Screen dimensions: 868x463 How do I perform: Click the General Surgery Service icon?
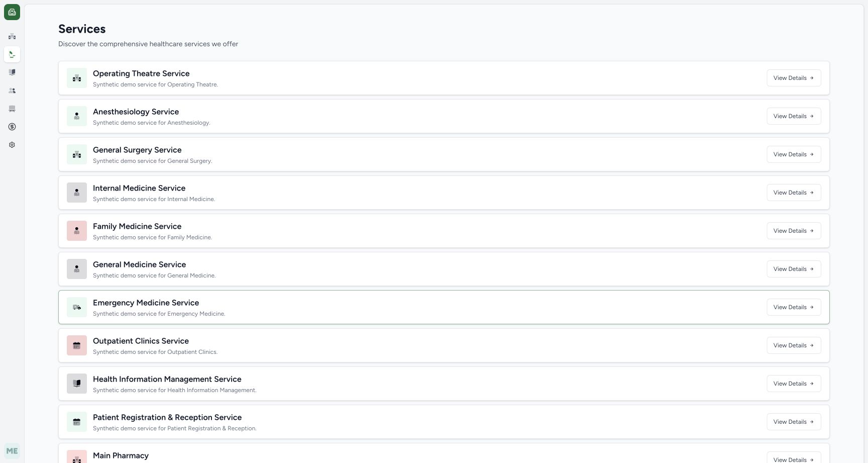(77, 154)
